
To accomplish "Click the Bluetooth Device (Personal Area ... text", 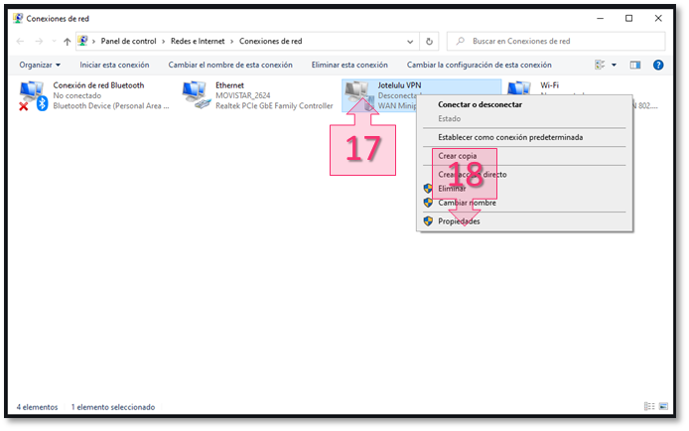I will pos(111,106).
